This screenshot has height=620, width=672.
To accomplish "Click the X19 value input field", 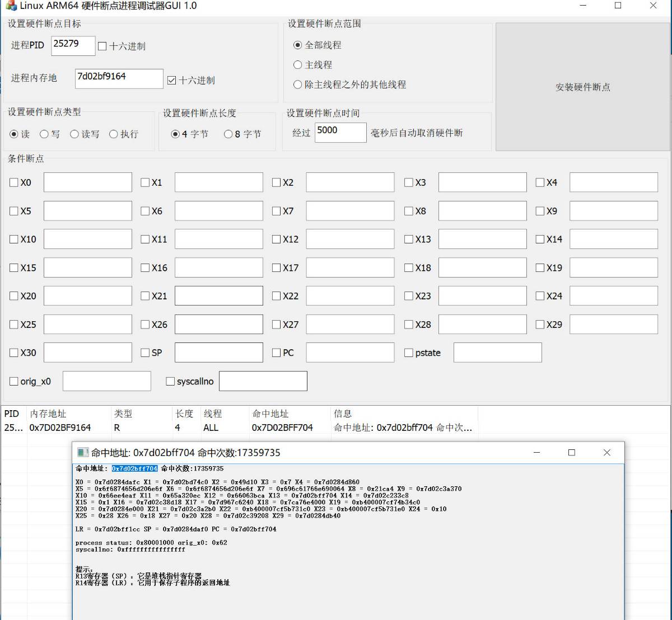I will pos(614,267).
